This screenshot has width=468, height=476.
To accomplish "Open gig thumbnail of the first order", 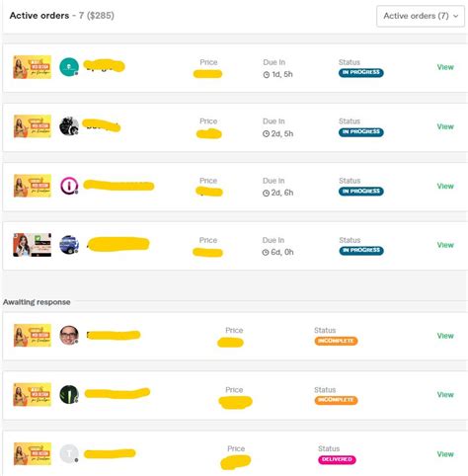I will (33, 67).
